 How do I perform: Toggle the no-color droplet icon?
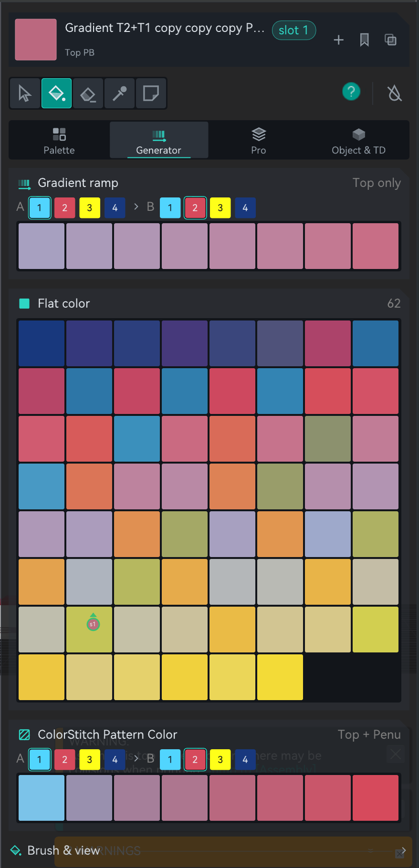394,93
